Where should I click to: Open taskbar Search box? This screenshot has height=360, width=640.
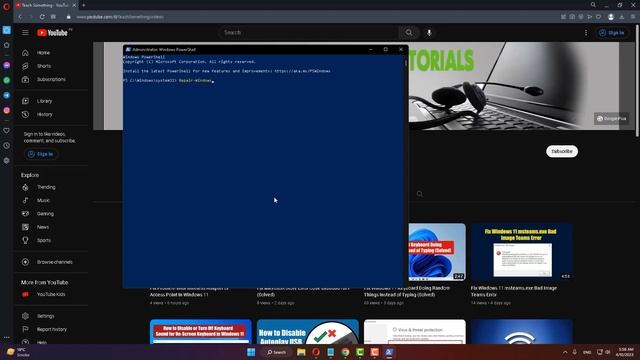tap(276, 352)
